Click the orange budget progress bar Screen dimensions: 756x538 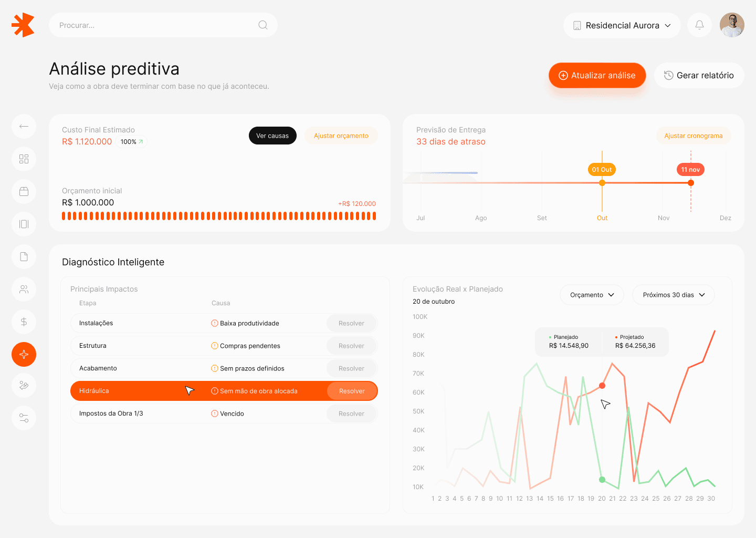click(219, 216)
